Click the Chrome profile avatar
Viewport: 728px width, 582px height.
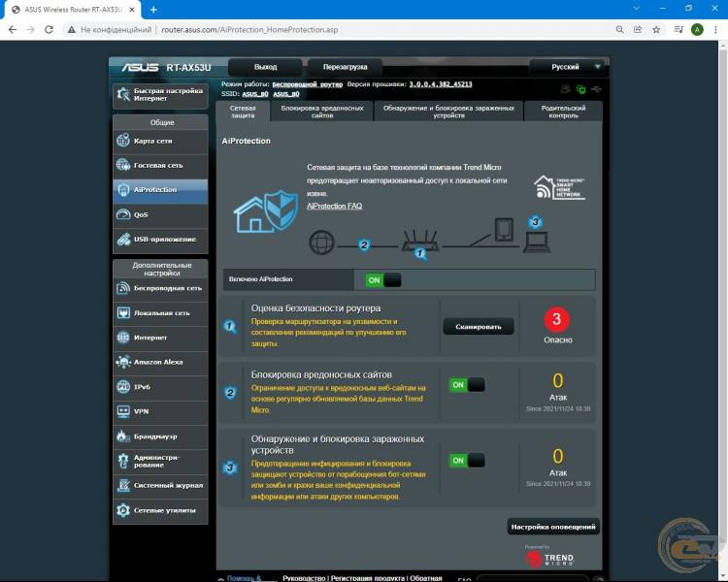click(x=697, y=30)
